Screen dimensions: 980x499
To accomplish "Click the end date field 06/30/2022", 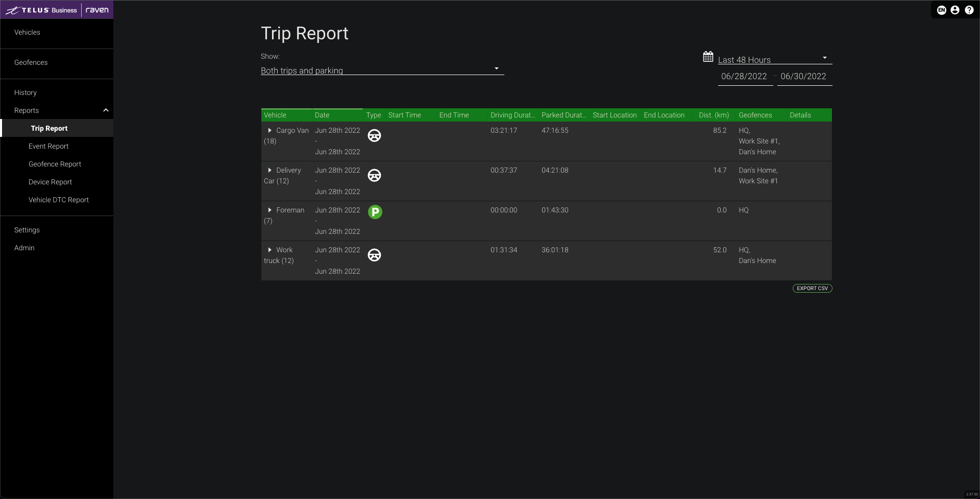I will pyautogui.click(x=804, y=77).
